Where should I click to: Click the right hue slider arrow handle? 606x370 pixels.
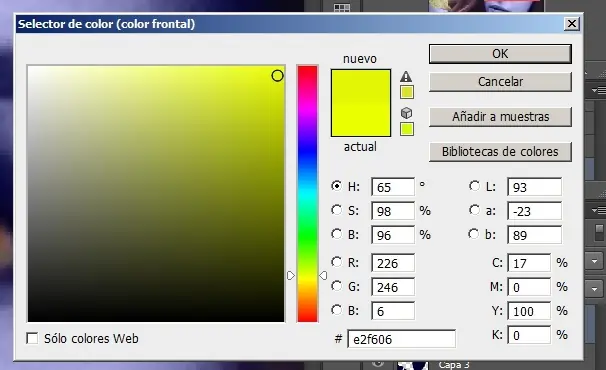tap(323, 275)
